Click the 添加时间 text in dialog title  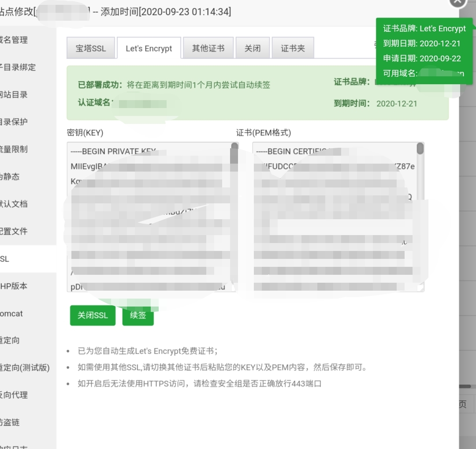tap(166, 12)
